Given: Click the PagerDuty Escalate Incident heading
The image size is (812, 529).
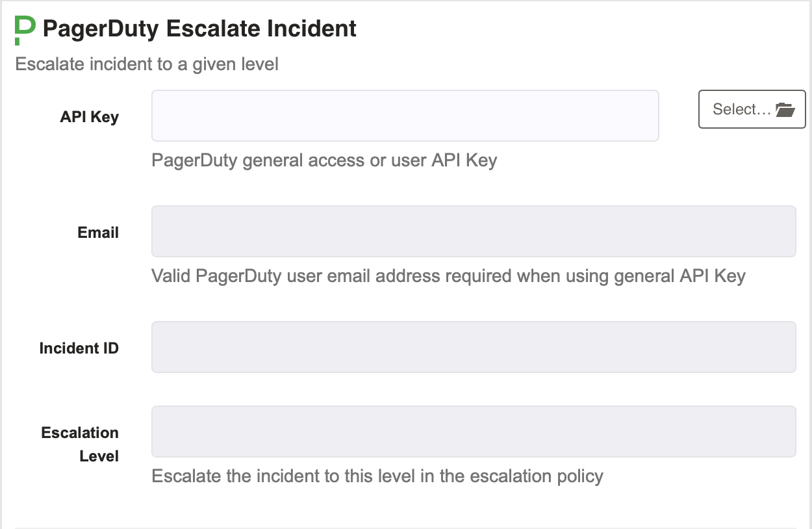Looking at the screenshot, I should [199, 29].
